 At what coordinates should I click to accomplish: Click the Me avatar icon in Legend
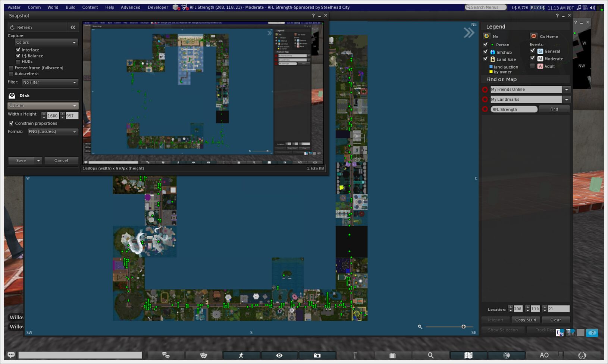click(486, 36)
